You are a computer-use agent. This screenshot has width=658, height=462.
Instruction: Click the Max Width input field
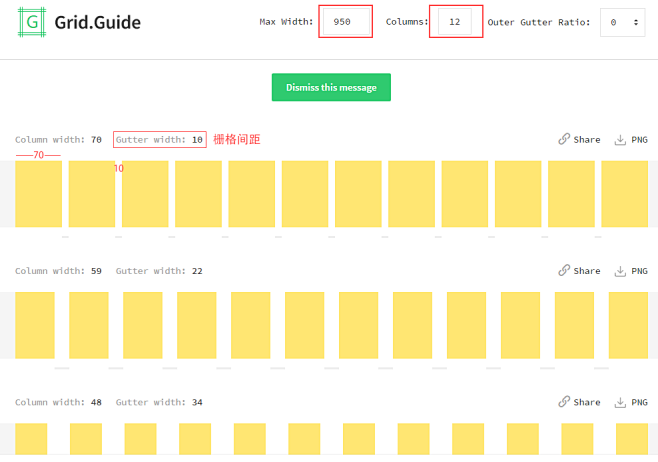[346, 22]
